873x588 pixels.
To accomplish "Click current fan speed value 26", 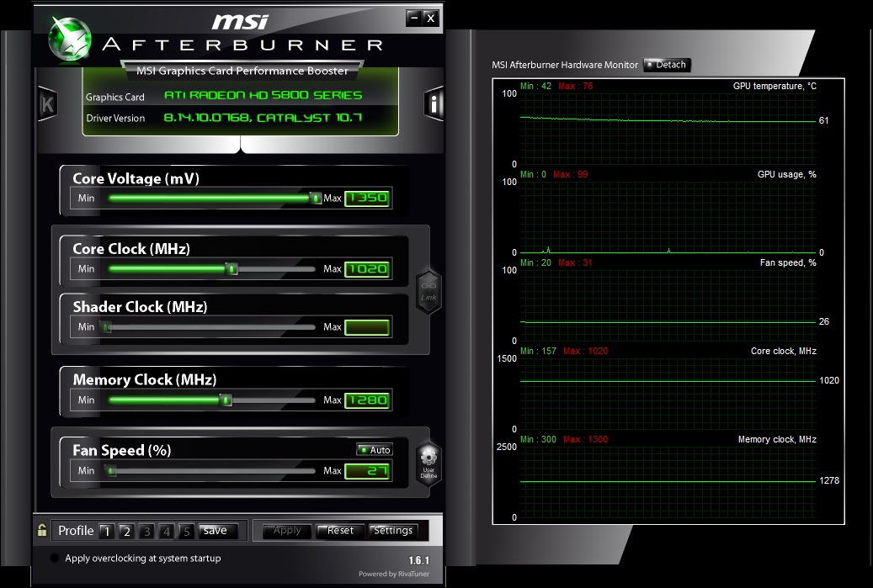I will (x=824, y=321).
